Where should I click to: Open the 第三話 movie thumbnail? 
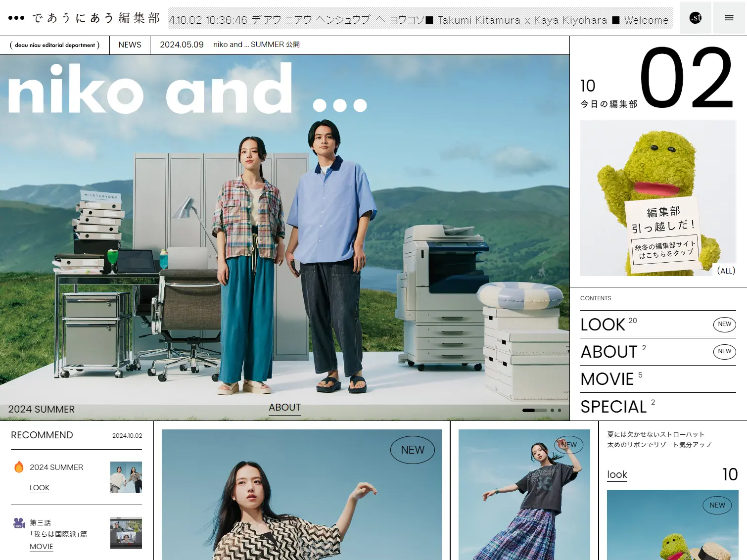(x=126, y=533)
